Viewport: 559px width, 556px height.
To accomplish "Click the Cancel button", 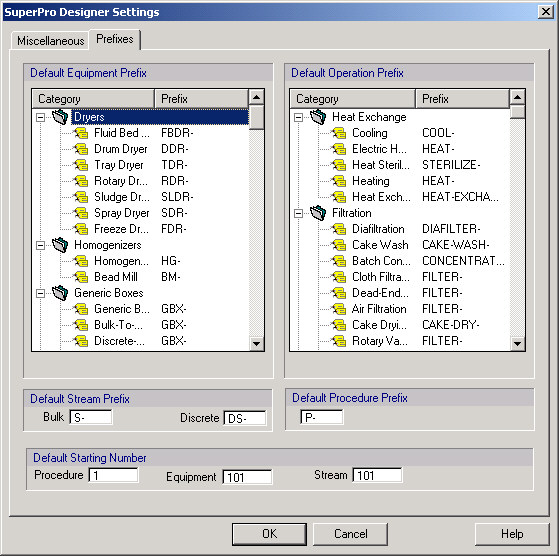I will pyautogui.click(x=350, y=534).
